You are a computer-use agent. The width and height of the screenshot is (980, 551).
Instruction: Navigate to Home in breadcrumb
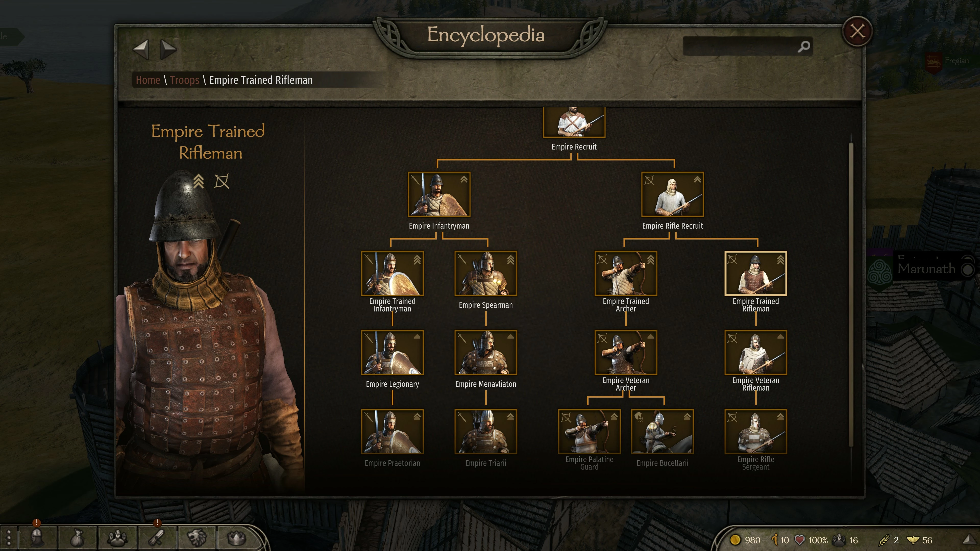coord(148,80)
